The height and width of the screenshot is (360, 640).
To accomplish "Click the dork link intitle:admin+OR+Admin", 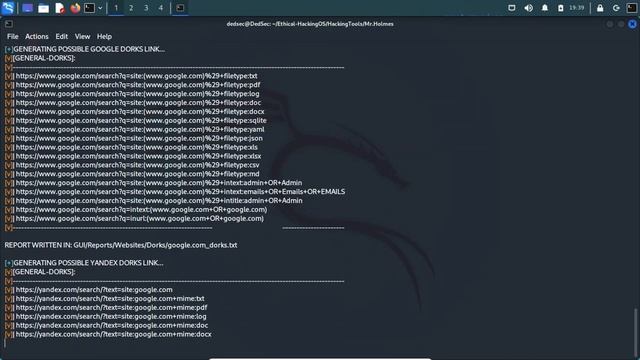I will [x=159, y=201].
